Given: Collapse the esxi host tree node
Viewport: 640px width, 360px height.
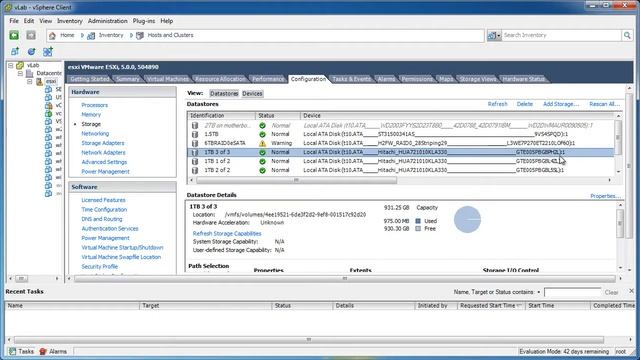Looking at the screenshot, I should [x=30, y=81].
